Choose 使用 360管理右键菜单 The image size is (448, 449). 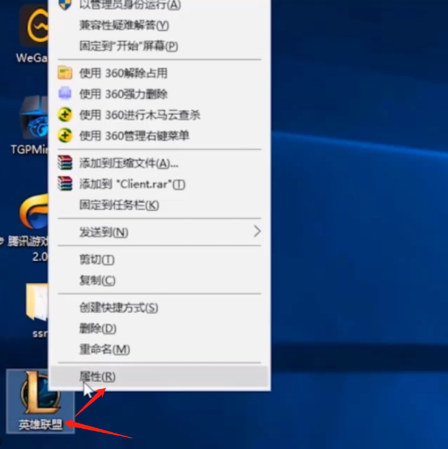pos(159,135)
